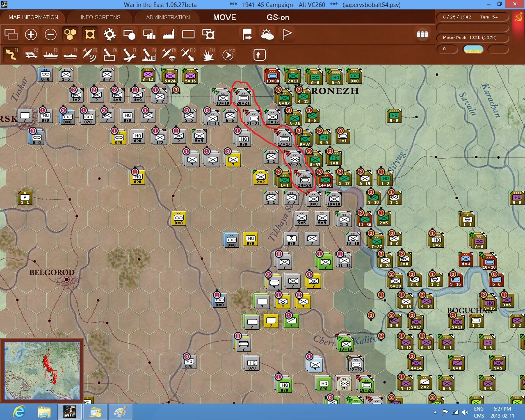
Task: Select F2 rail mode icon
Action: [31, 54]
